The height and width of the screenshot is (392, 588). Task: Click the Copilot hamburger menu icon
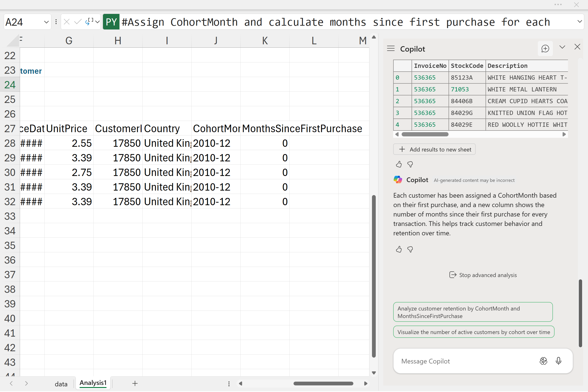pos(391,49)
